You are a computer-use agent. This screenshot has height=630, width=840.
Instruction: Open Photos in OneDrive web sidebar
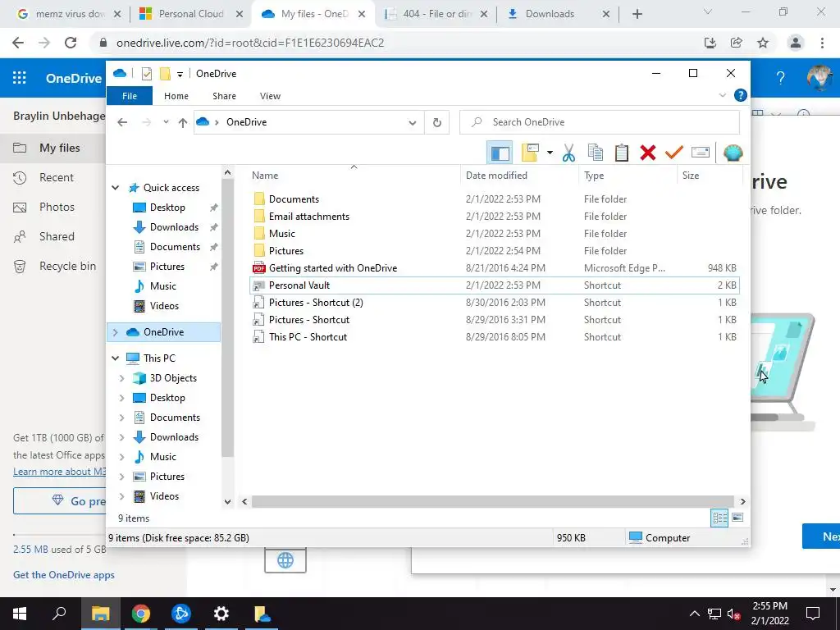pos(57,208)
